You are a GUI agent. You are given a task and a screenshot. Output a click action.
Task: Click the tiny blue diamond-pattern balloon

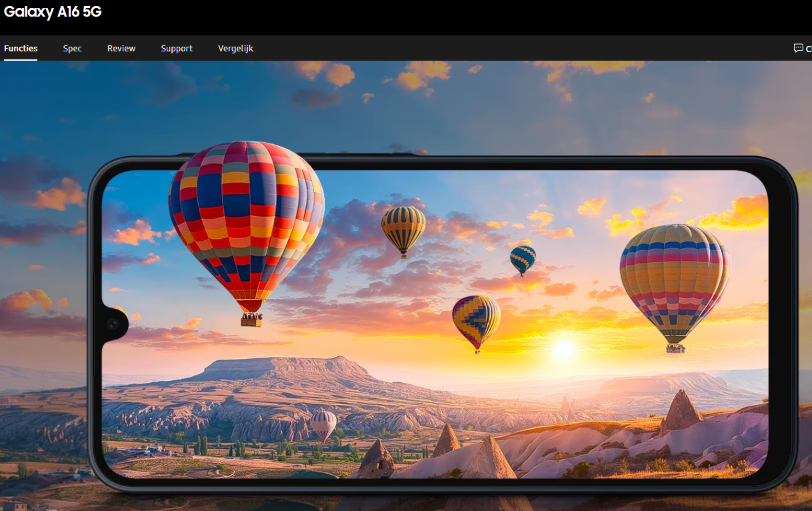pos(523,258)
